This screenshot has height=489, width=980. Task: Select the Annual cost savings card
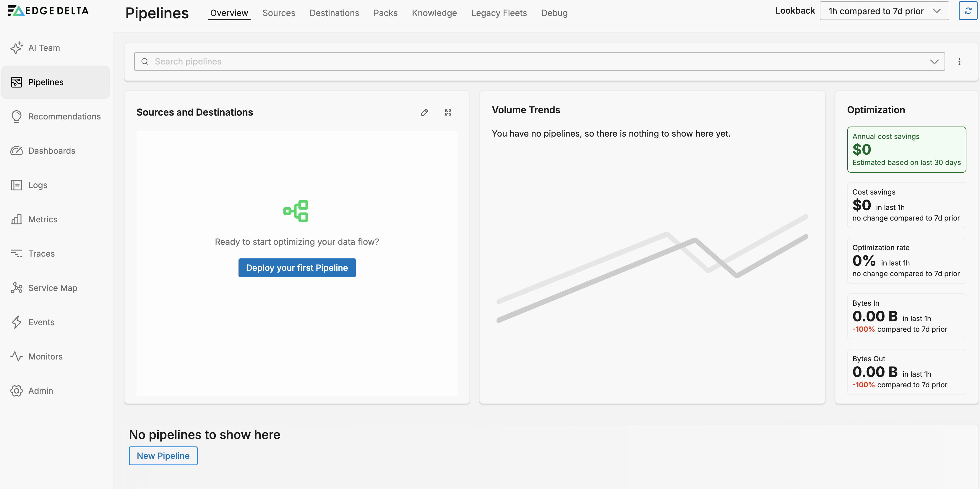point(906,150)
